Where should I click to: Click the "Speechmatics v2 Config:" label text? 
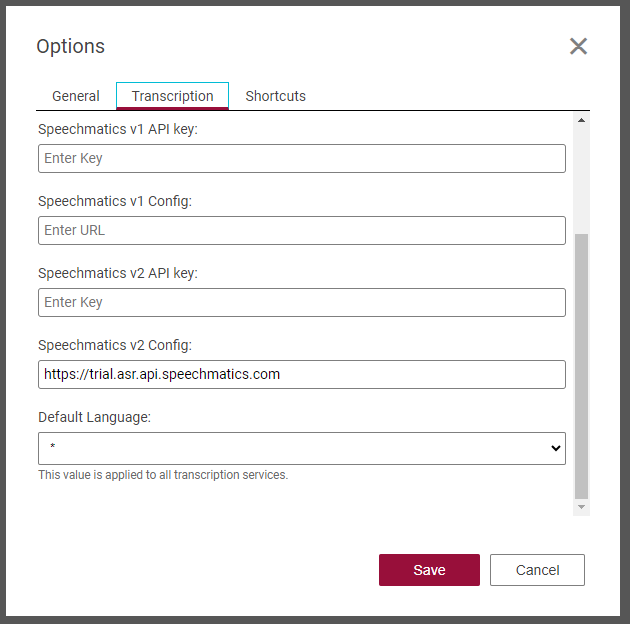115,345
